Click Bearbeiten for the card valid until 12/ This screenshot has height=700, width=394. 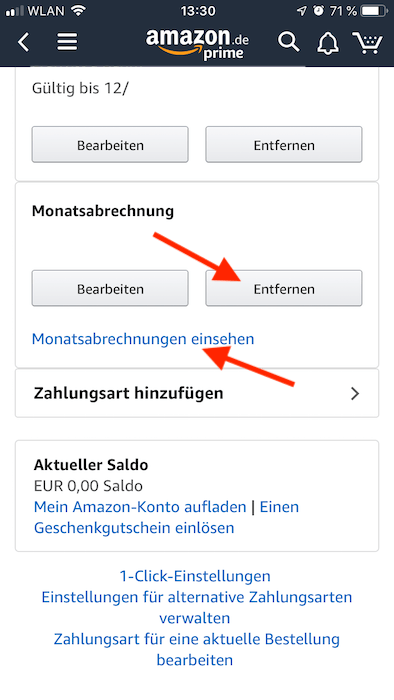[110, 145]
